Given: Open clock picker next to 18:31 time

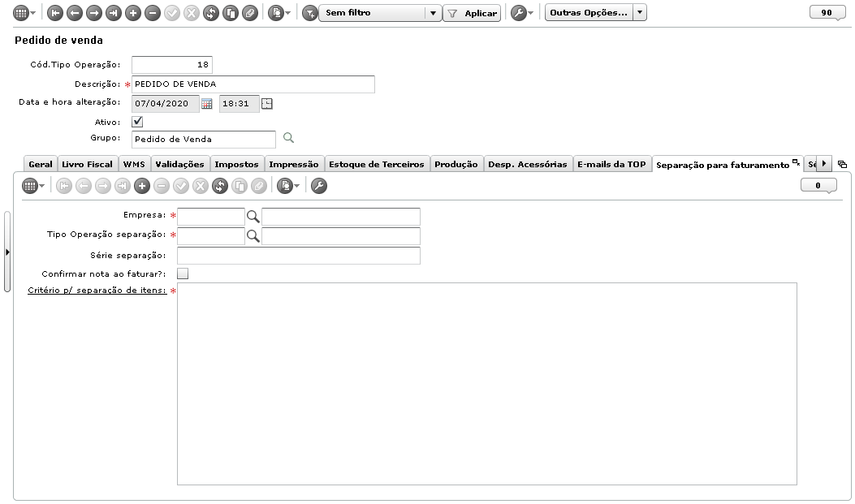Looking at the screenshot, I should (266, 104).
